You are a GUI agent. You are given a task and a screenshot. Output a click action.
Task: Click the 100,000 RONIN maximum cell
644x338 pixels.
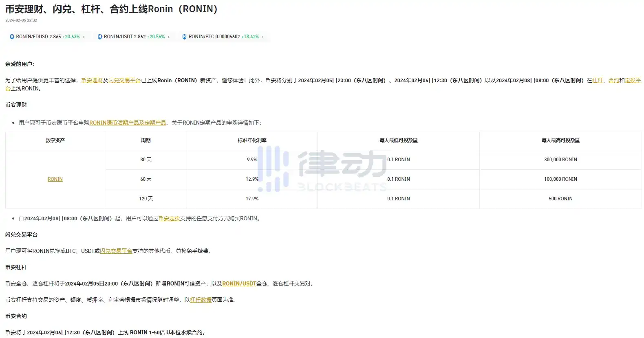point(560,179)
